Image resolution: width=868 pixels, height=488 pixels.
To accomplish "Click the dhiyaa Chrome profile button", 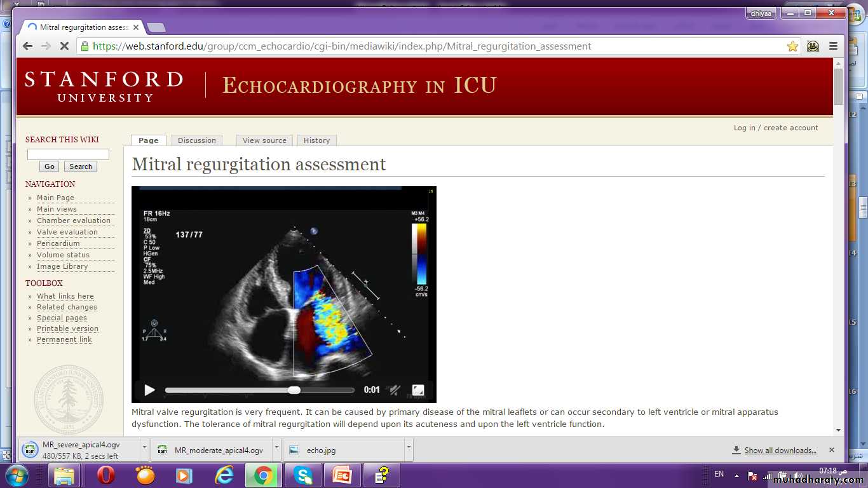I will [761, 12].
